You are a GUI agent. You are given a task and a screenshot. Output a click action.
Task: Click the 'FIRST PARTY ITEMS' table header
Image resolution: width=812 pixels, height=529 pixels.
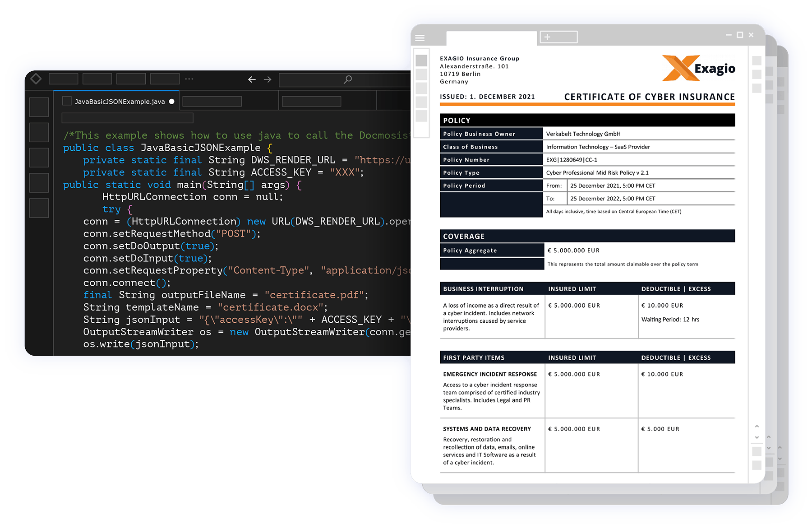(x=474, y=357)
